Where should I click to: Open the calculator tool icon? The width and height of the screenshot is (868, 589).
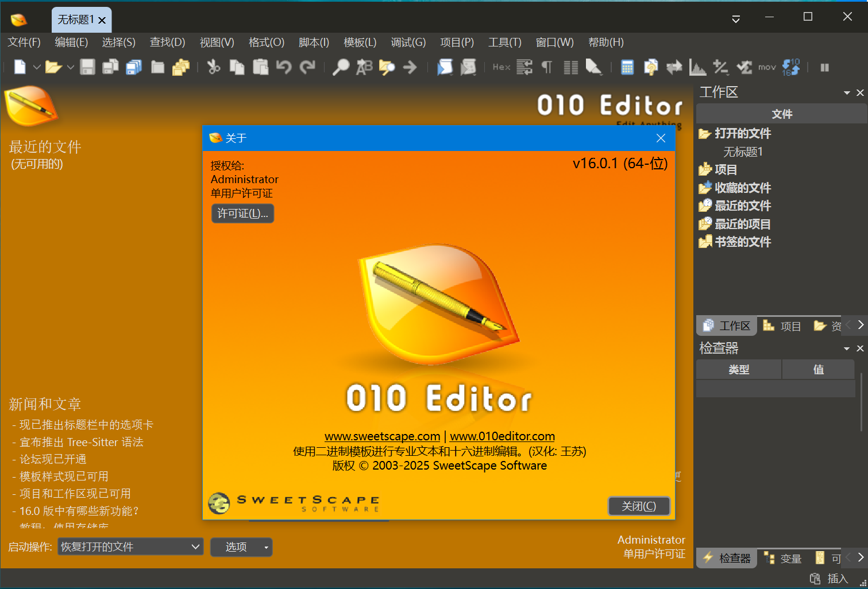click(x=627, y=67)
